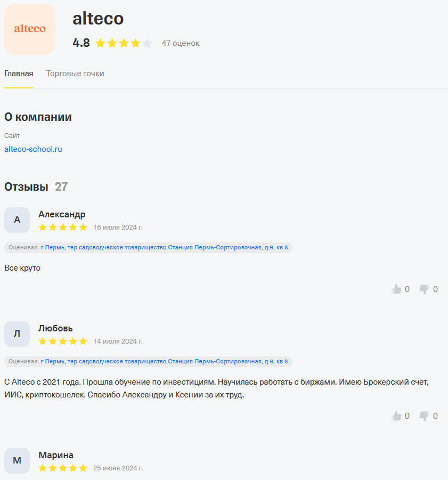Click Любовь's avatar letter icon

[17, 333]
